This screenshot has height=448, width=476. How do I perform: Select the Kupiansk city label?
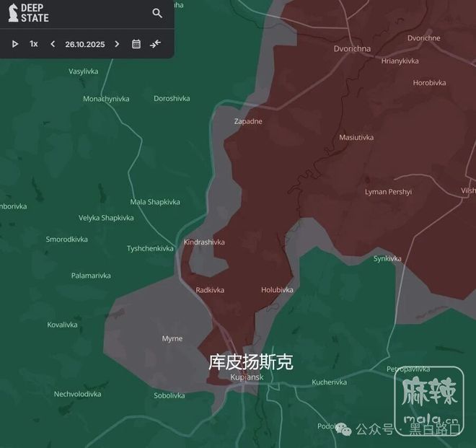tap(247, 377)
